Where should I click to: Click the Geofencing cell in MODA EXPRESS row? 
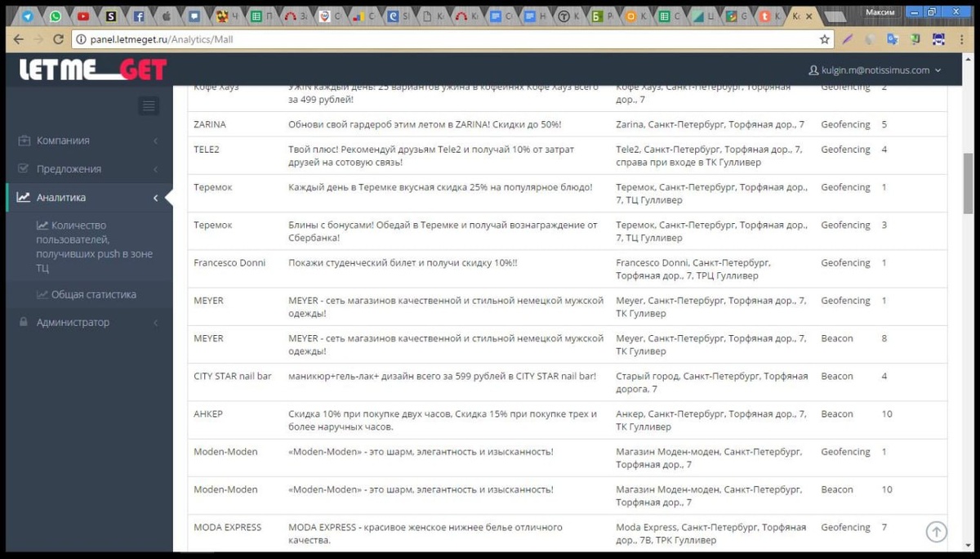pyautogui.click(x=845, y=527)
